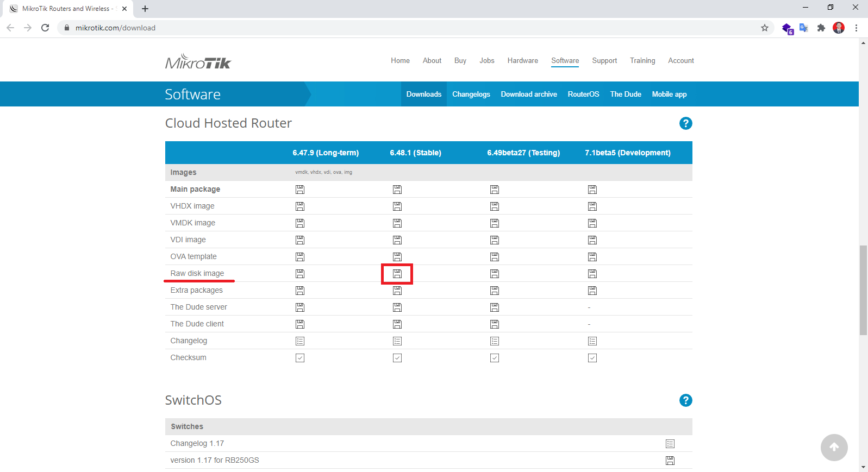Open the Software menu item
The width and height of the screenshot is (868, 472).
[x=565, y=60]
